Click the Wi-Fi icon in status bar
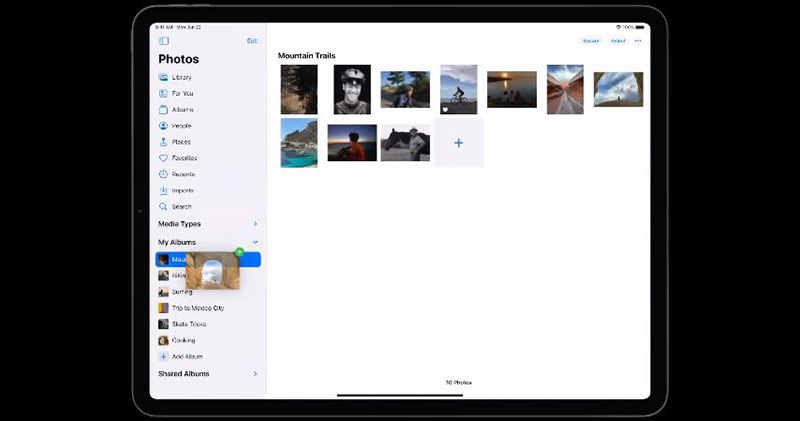This screenshot has height=421, width=800. 619,27
